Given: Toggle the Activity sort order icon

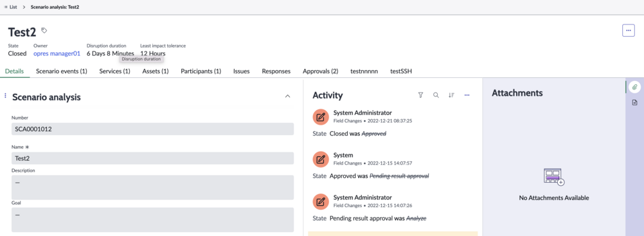Looking at the screenshot, I should (451, 95).
